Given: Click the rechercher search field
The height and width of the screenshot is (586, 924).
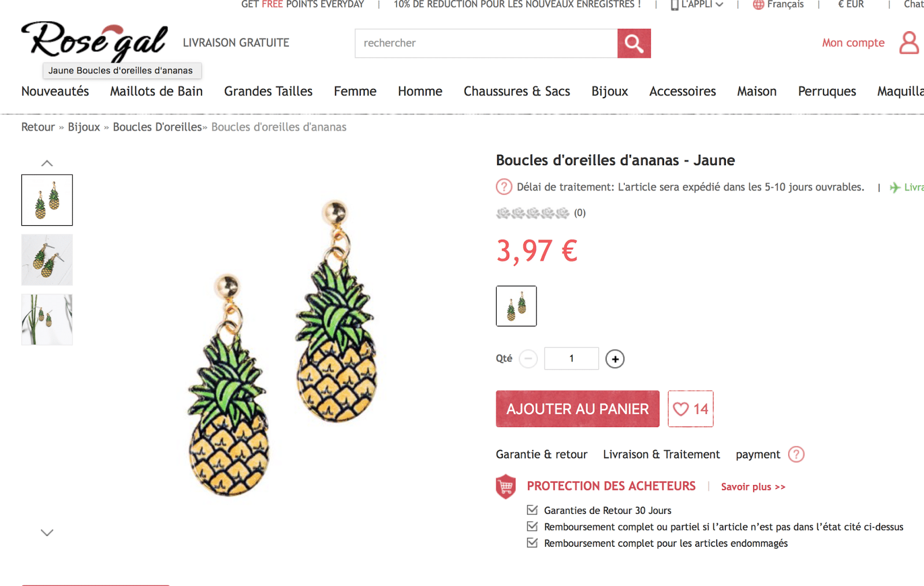Looking at the screenshot, I should pyautogui.click(x=486, y=43).
